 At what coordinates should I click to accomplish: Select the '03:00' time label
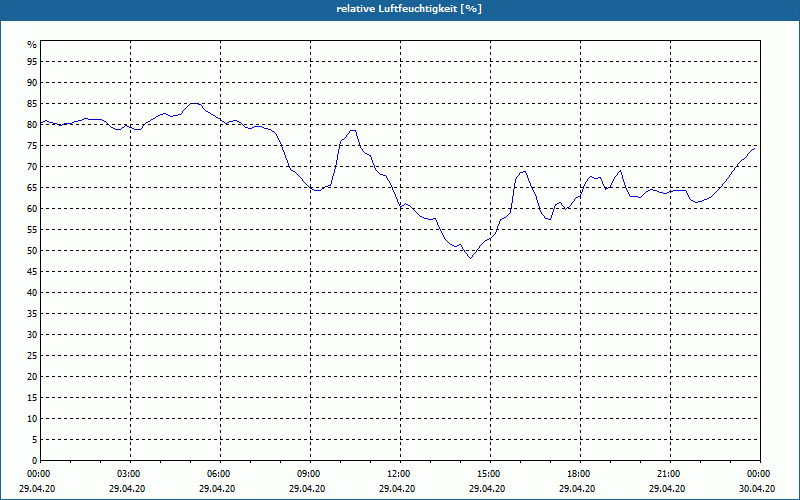[x=131, y=474]
